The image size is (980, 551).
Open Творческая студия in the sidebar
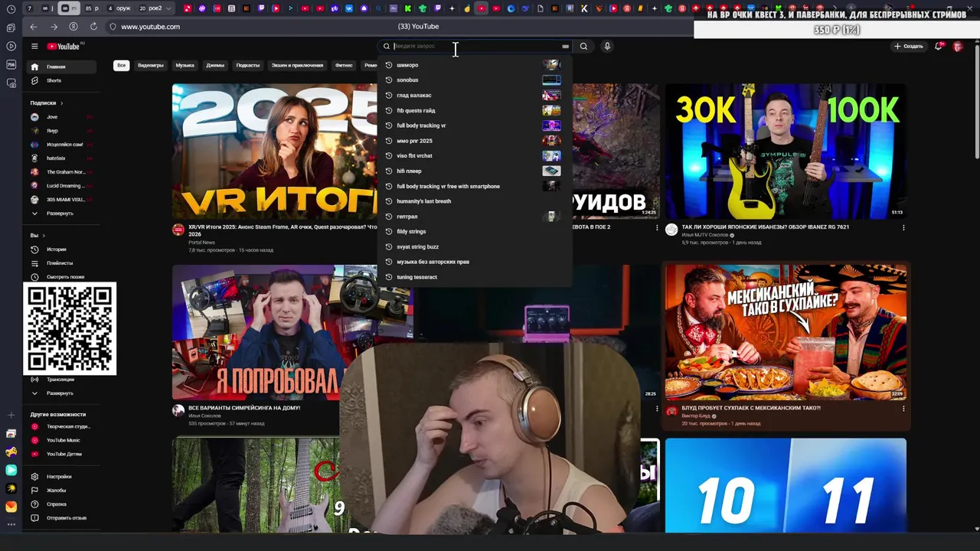62,426
